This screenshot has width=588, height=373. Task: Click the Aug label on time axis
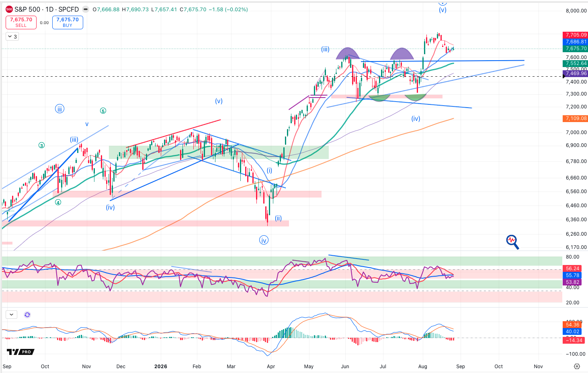pos(422,366)
